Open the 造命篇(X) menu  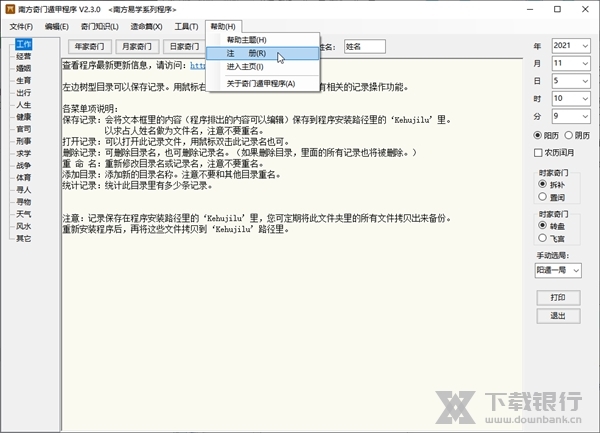point(146,26)
